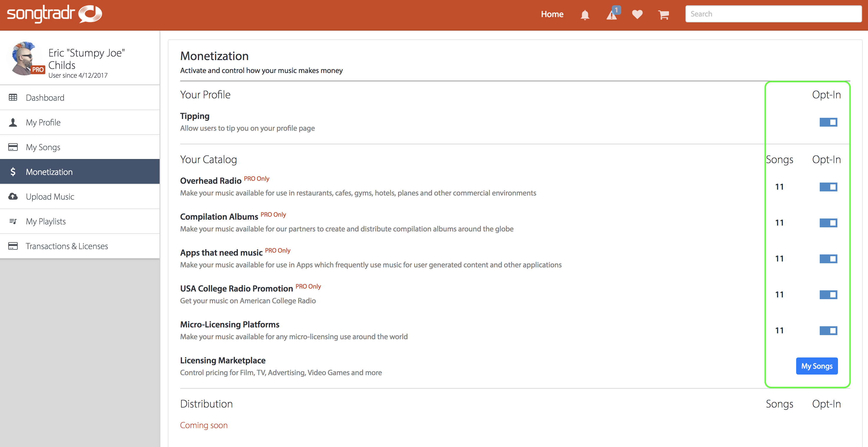Select Monetization in sidebar
868x447 pixels.
coord(80,172)
